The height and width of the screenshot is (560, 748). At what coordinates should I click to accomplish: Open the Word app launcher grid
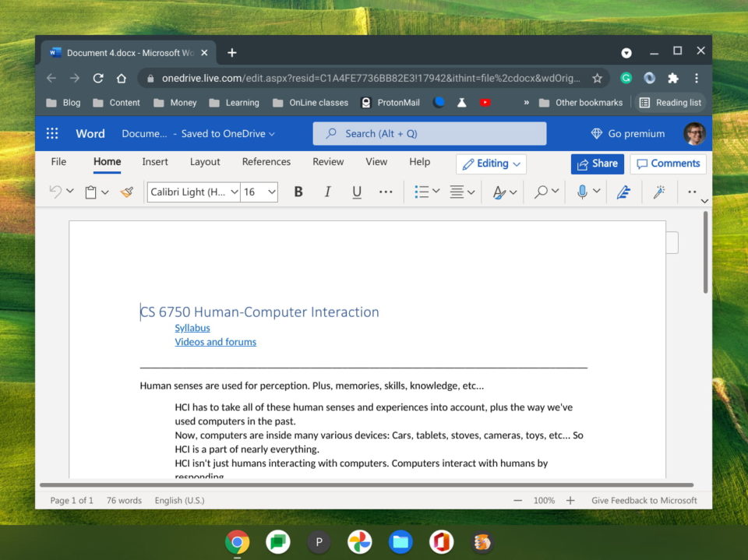pyautogui.click(x=52, y=133)
